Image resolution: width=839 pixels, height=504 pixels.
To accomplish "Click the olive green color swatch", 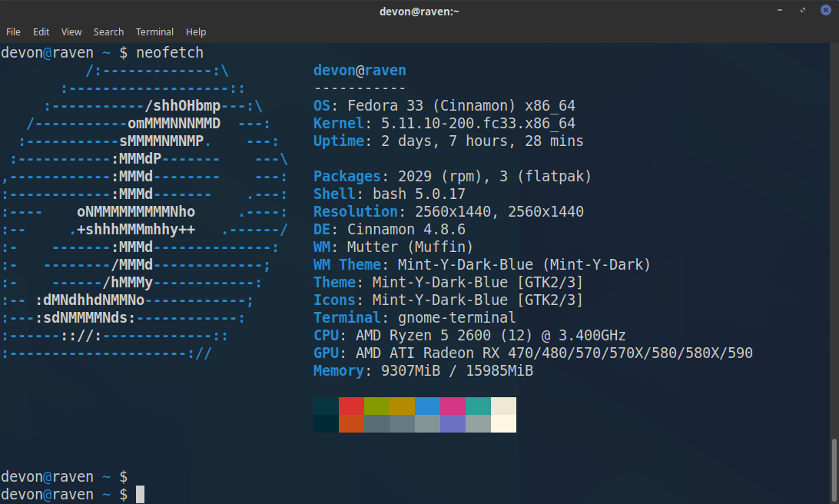I will click(x=376, y=406).
